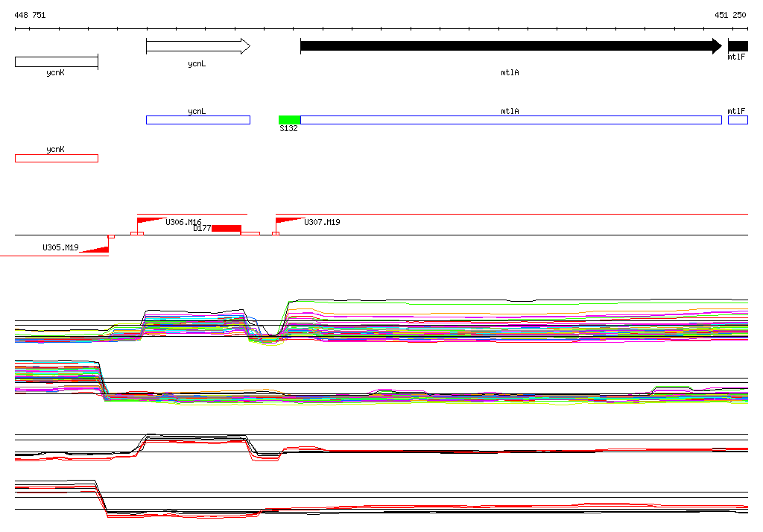Viewport: 763px width, 532px height.
Task: Click the green S132 segment
Action: click(290, 120)
